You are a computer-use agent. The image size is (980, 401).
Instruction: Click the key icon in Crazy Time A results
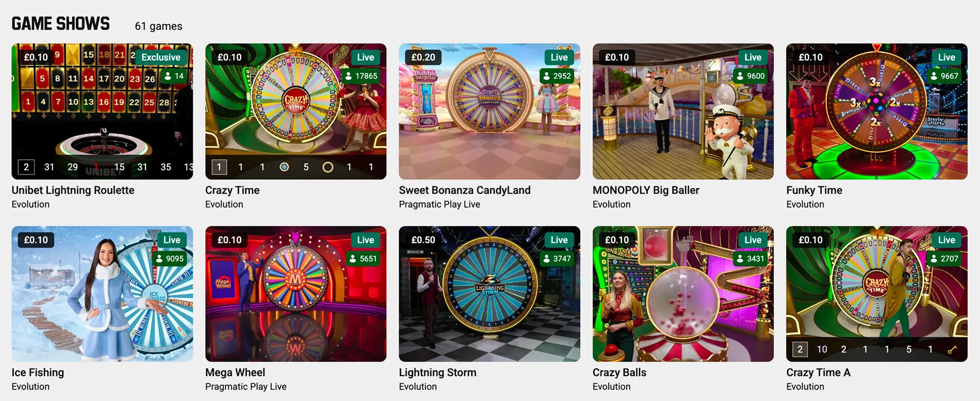click(952, 349)
